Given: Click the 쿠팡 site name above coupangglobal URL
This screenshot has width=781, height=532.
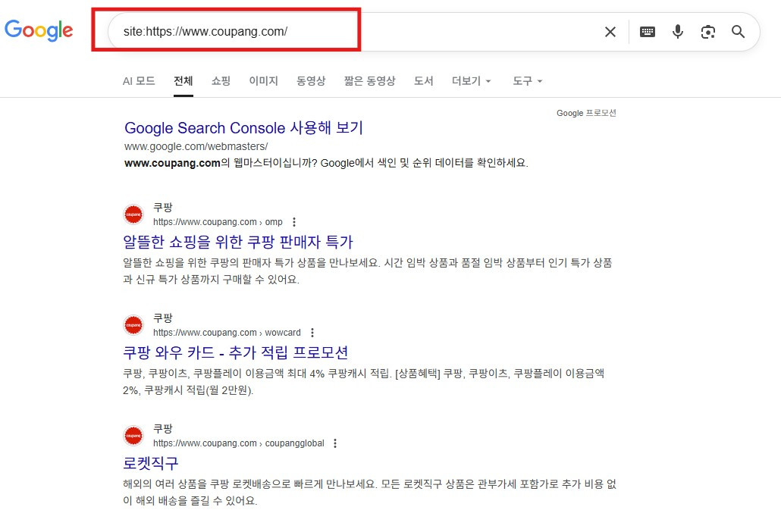Looking at the screenshot, I should (162, 428).
